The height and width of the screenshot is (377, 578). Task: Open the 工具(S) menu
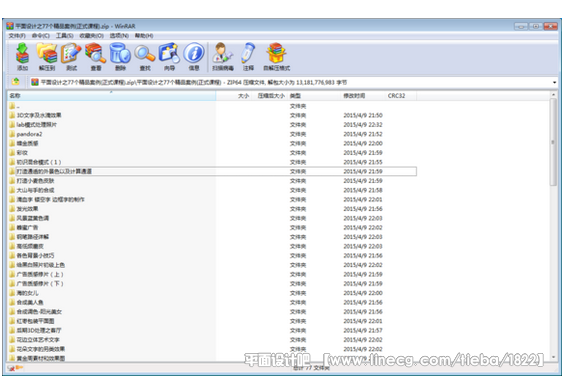[x=65, y=36]
